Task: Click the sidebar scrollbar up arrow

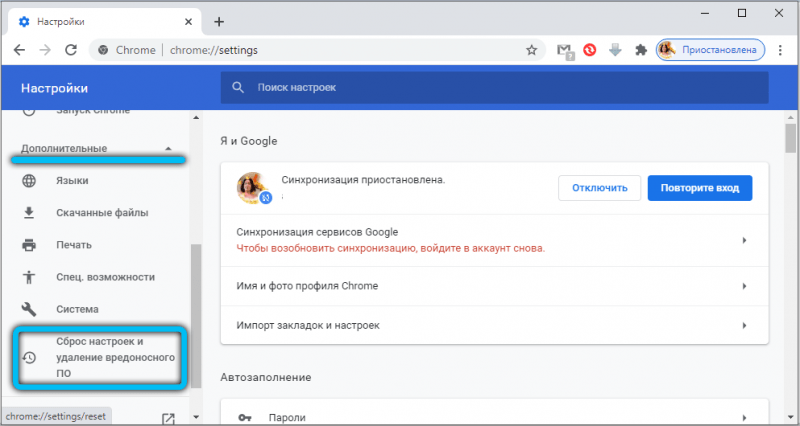Action: pos(196,118)
